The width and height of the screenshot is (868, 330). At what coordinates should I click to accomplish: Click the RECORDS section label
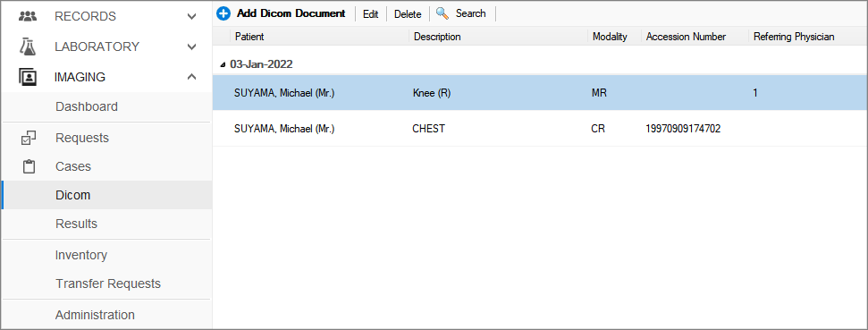tap(85, 17)
